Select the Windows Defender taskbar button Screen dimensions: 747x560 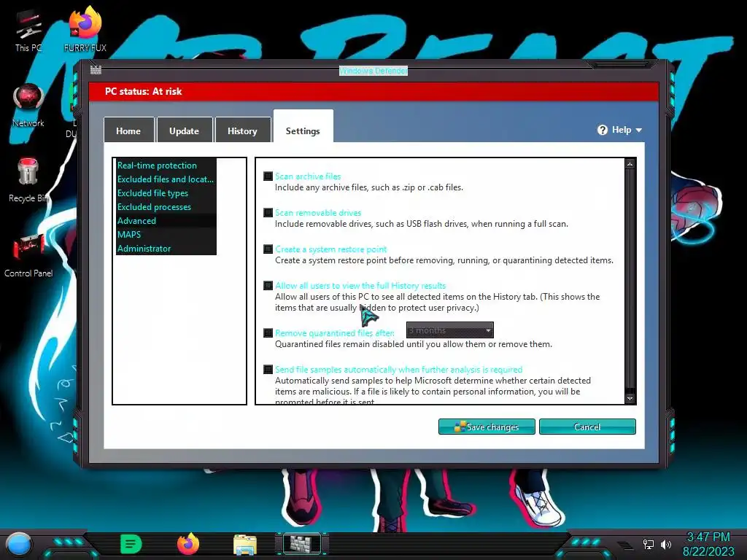tap(302, 544)
